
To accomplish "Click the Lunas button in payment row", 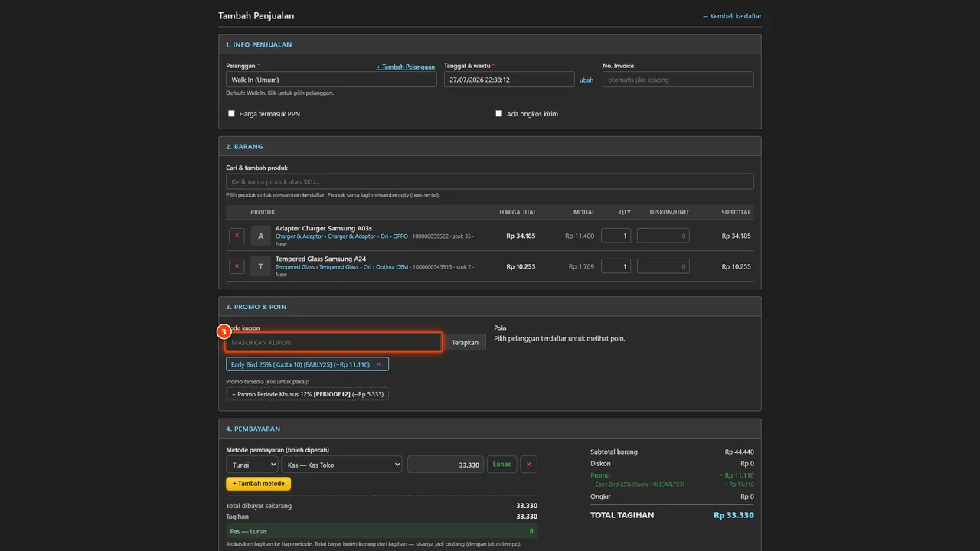I will pyautogui.click(x=501, y=465).
